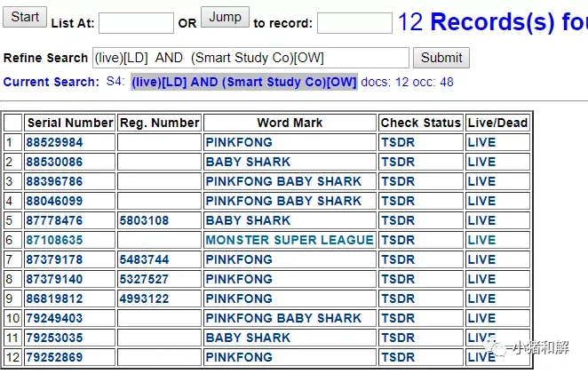Click the Word Mark column header
The height and width of the screenshot is (374, 588).
290,123
